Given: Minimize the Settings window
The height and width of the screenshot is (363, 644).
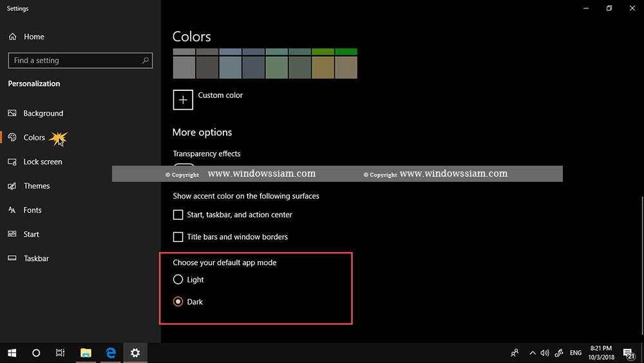Looking at the screenshot, I should 586,8.
